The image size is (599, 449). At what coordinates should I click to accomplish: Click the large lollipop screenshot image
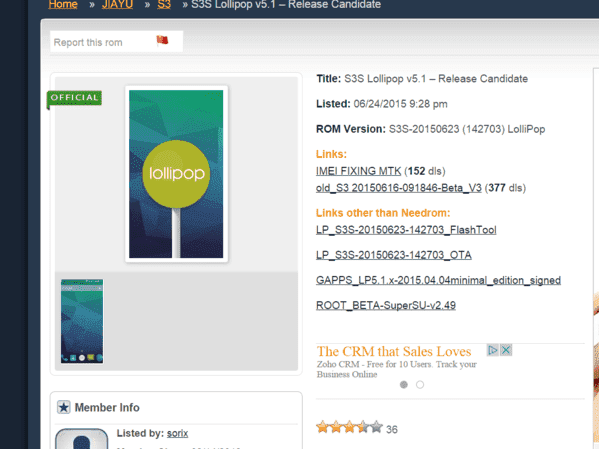(x=176, y=174)
